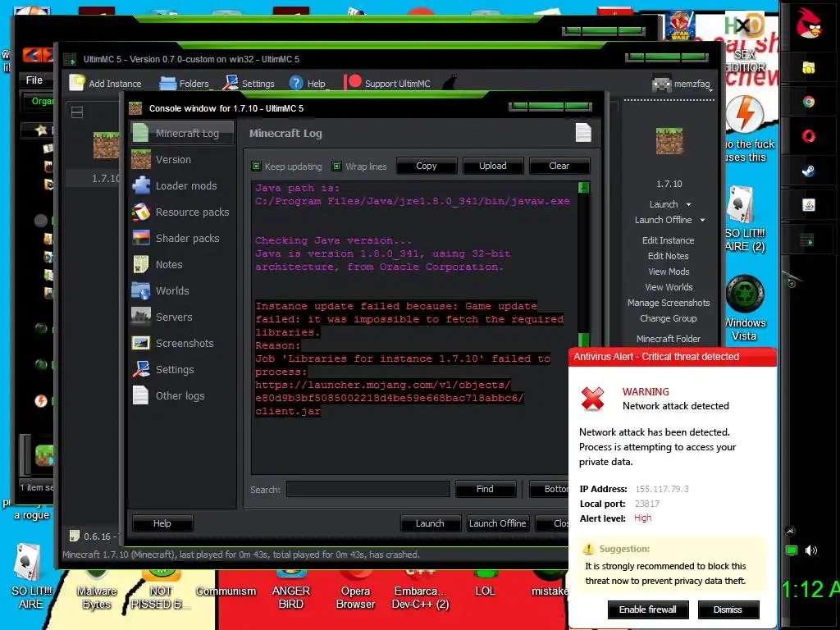The image size is (840, 630).
Task: Click Chrome icon in side taskbar
Action: (808, 102)
